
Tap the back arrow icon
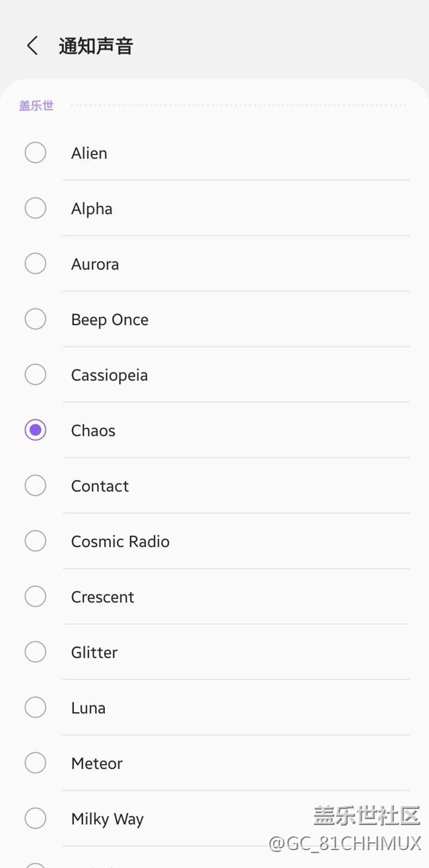click(x=32, y=46)
